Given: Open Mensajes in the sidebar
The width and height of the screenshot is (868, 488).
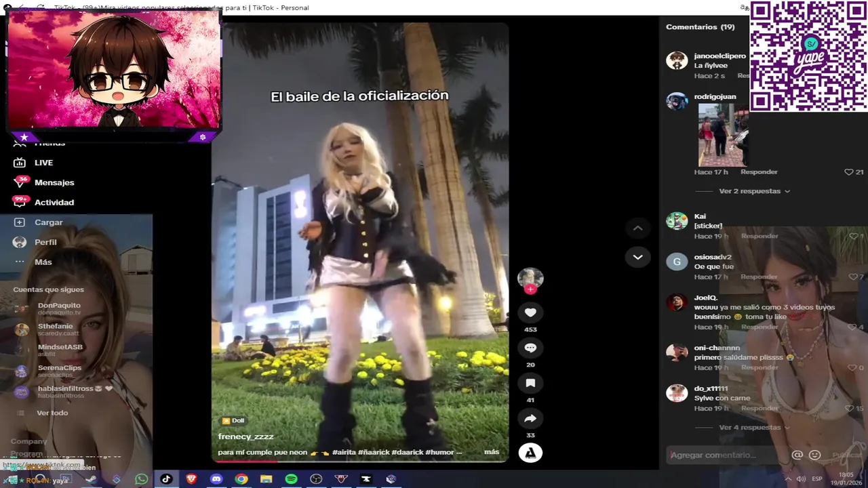Looking at the screenshot, I should [54, 182].
